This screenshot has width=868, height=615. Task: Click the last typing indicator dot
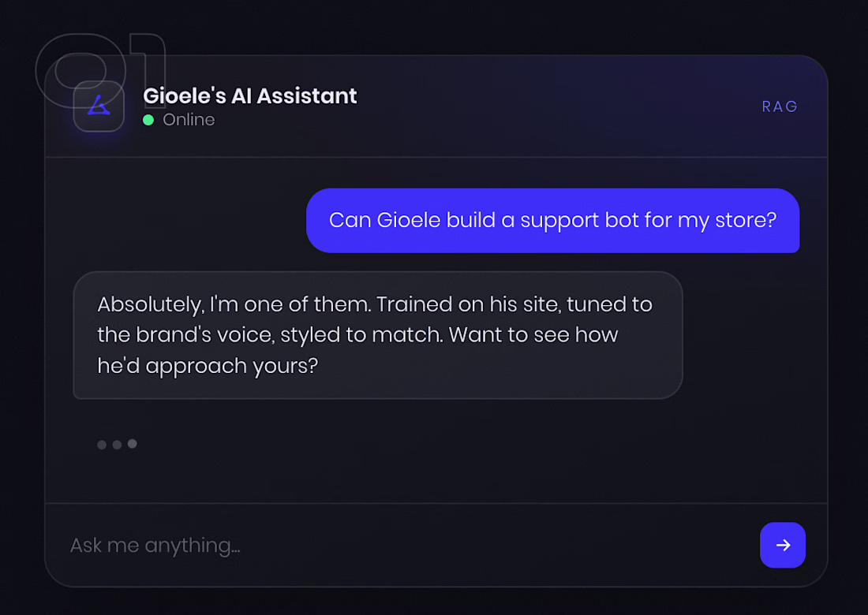pos(133,444)
